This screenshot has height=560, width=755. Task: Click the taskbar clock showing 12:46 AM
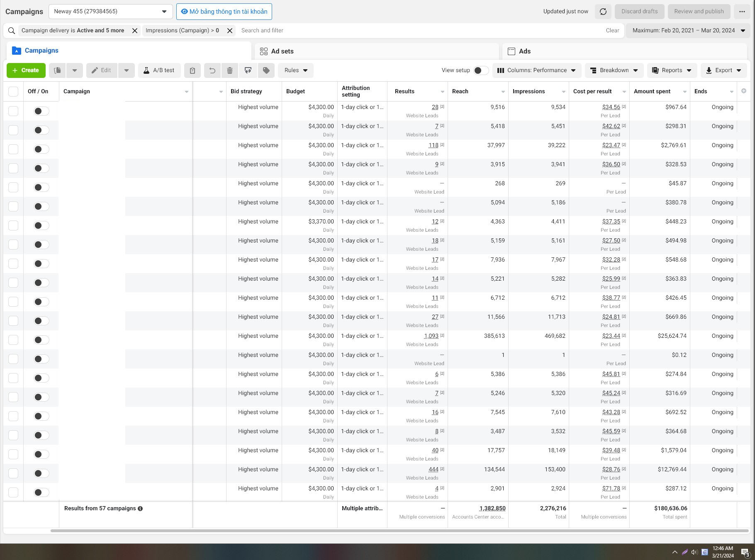723,552
